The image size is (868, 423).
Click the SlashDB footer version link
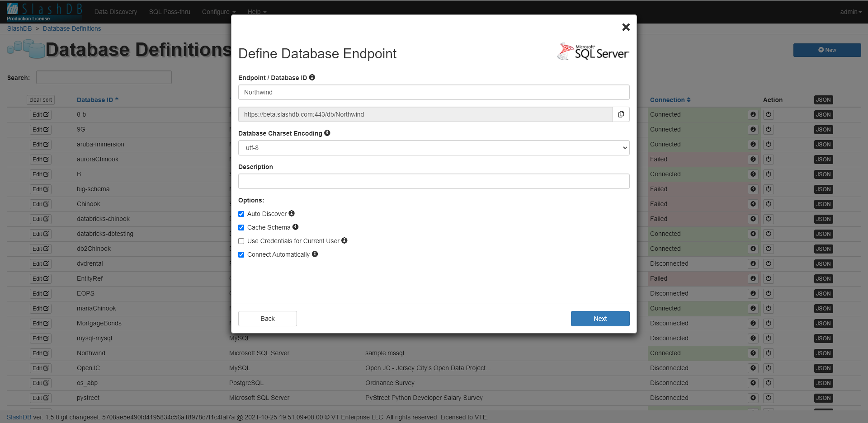19,417
